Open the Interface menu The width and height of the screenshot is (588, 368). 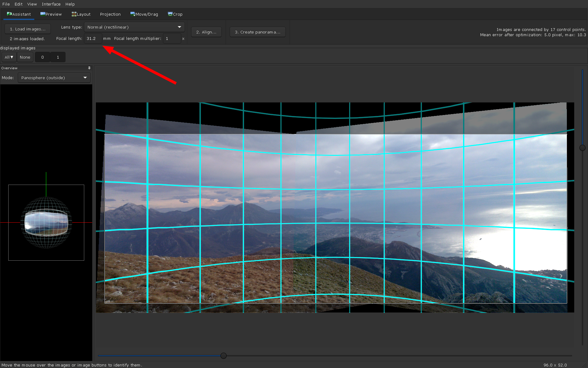click(51, 4)
